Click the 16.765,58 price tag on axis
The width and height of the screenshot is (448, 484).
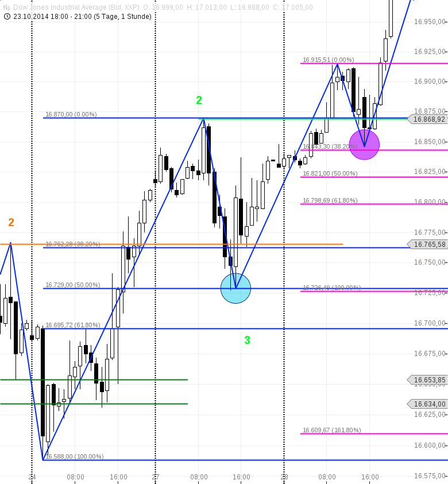pyautogui.click(x=428, y=245)
